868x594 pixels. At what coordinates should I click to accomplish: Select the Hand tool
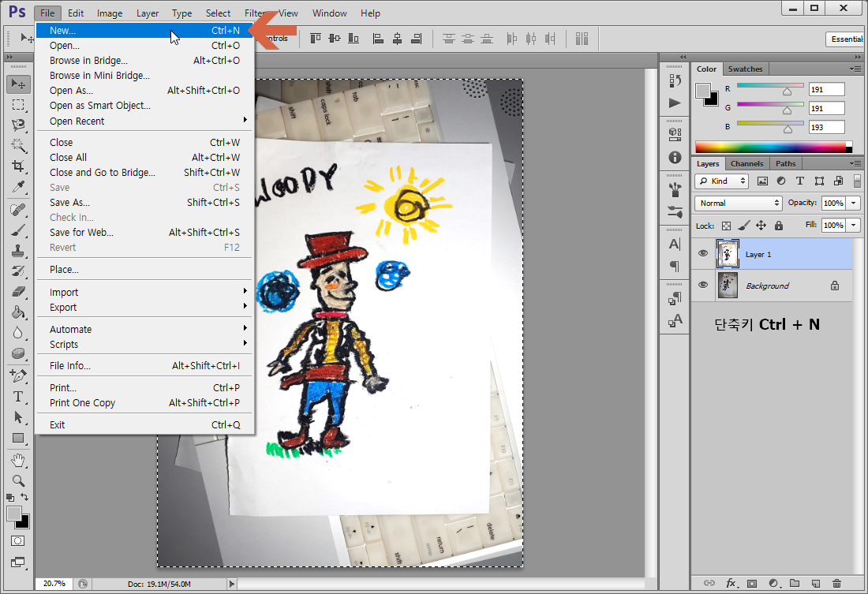click(x=18, y=460)
